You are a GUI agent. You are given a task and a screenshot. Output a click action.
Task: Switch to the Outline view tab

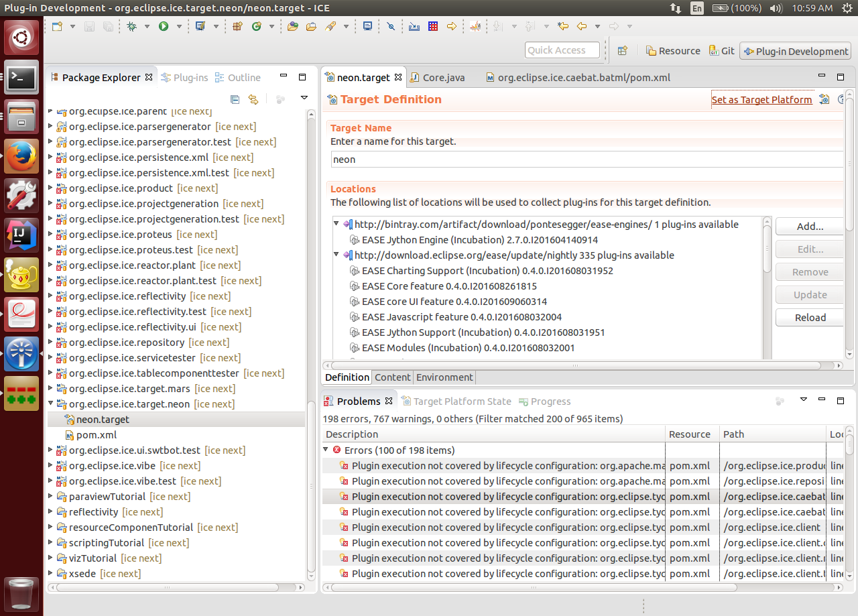click(x=238, y=78)
